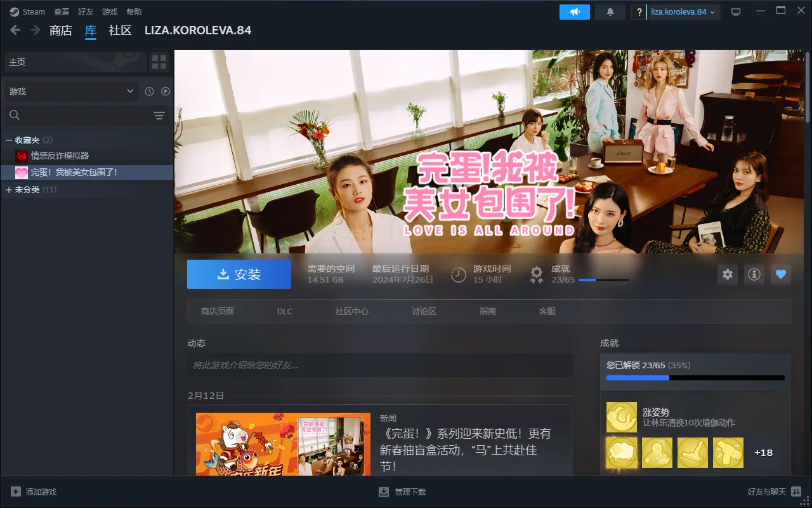The width and height of the screenshot is (812, 508).
Task: Open advanced filter options icon
Action: click(159, 115)
